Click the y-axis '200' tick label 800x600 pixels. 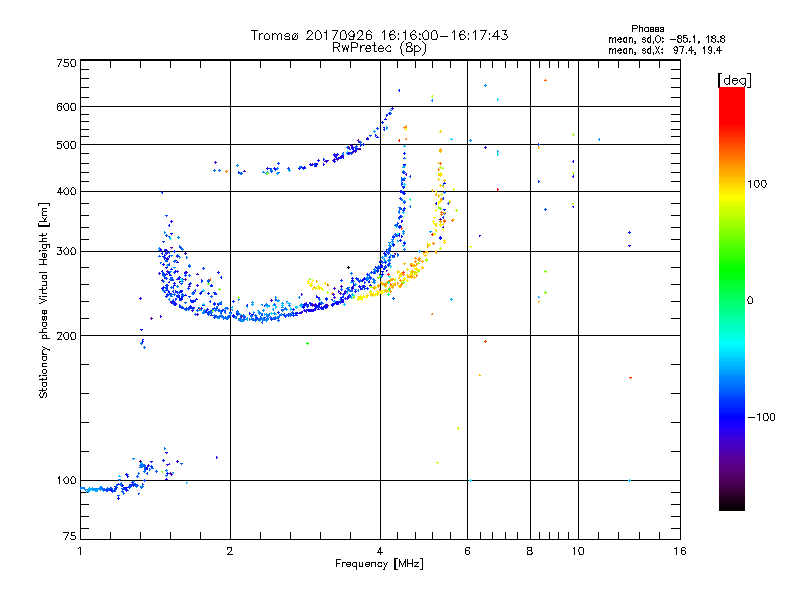click(66, 336)
